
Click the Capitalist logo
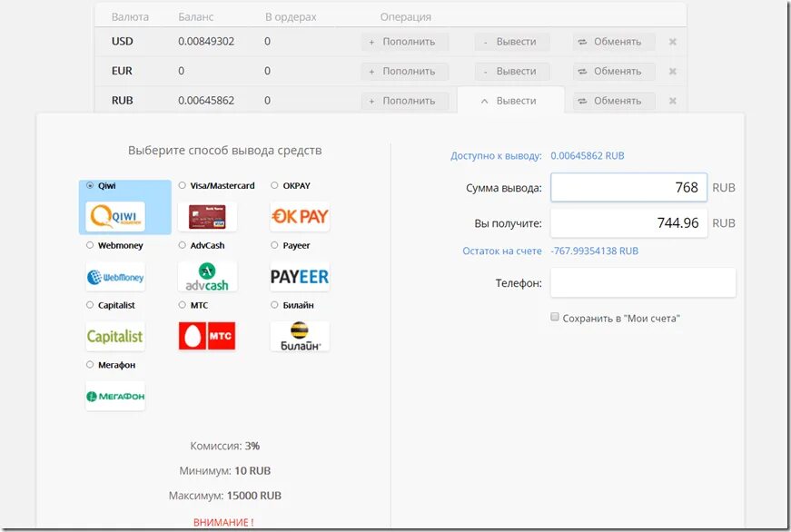pos(115,336)
